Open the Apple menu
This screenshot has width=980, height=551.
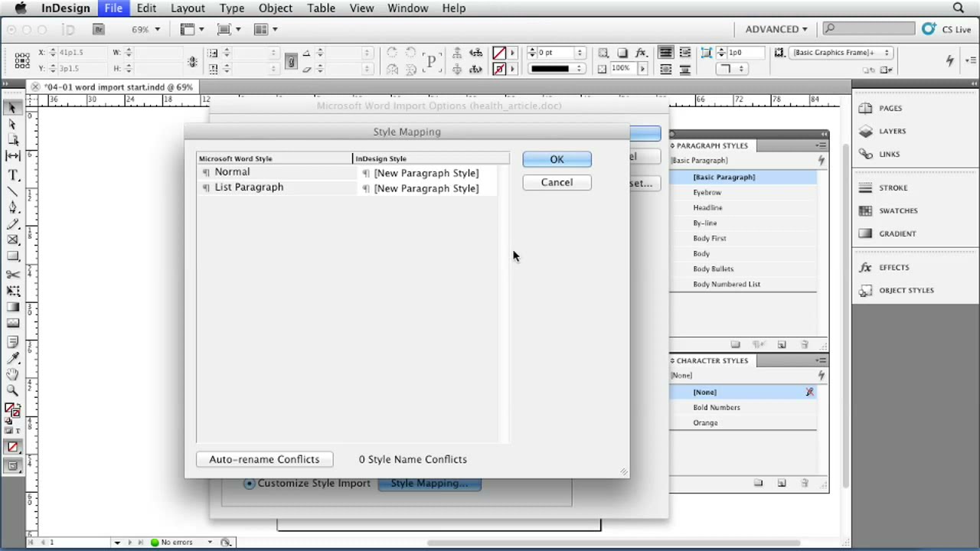pos(20,8)
